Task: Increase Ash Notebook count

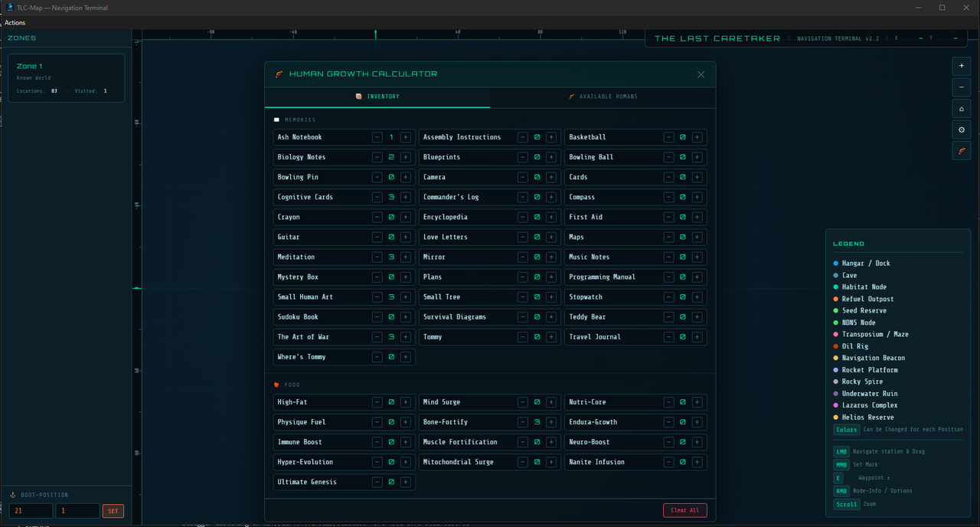Action: [x=405, y=137]
